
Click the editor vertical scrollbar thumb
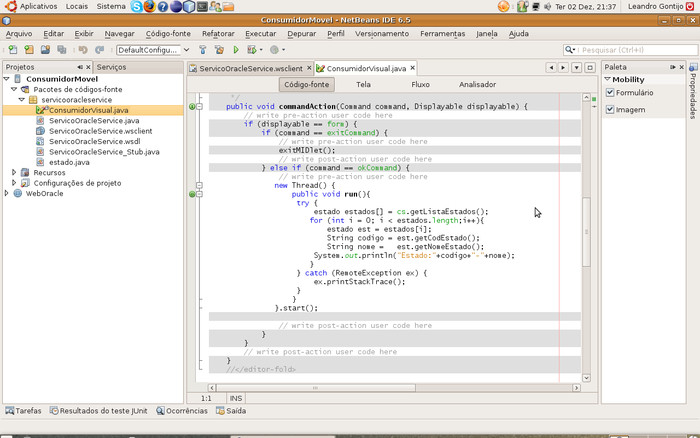point(586,231)
